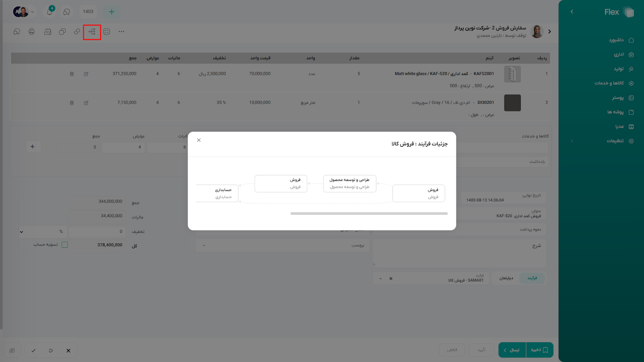Select the طراحی و توسعه محصول process node
Image resolution: width=644 pixels, height=362 pixels.
point(350,183)
